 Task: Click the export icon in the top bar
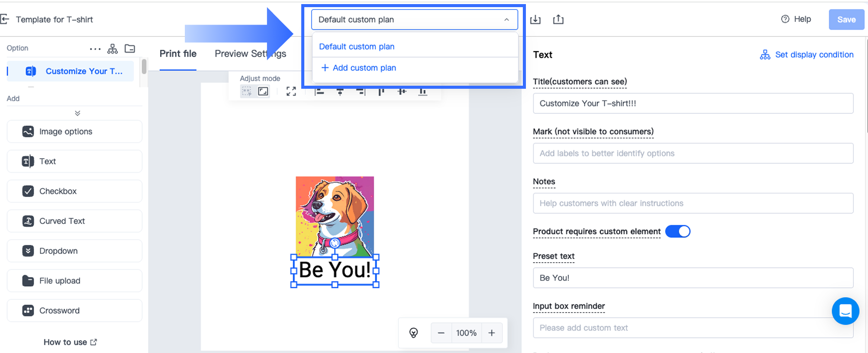pyautogui.click(x=558, y=19)
